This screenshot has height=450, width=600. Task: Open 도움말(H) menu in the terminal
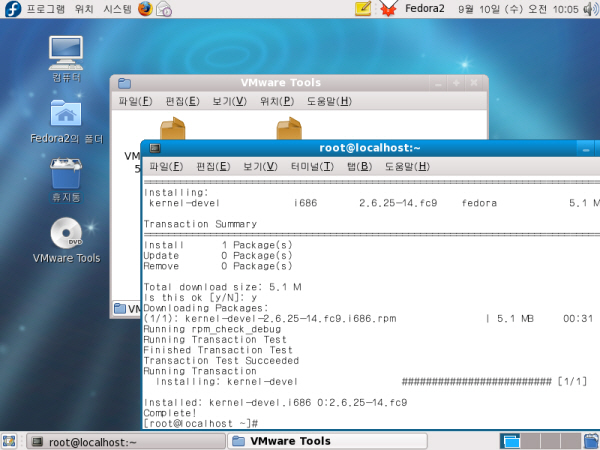(x=407, y=166)
